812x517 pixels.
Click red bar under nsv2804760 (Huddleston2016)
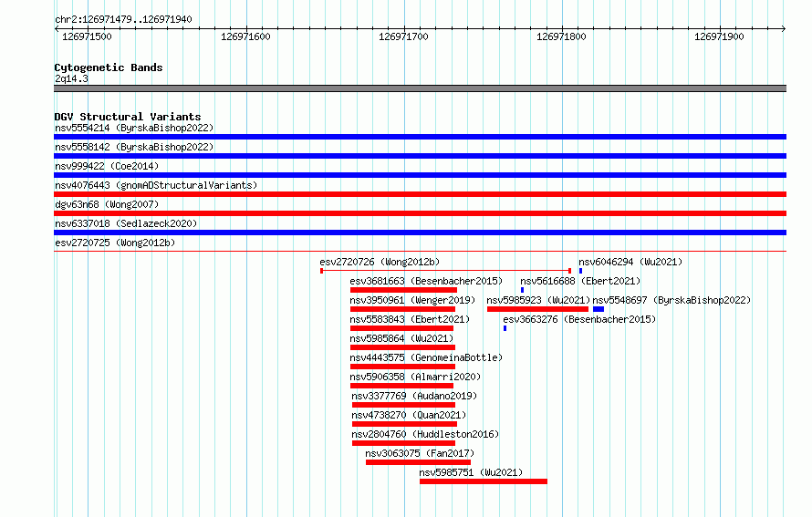pyautogui.click(x=403, y=443)
